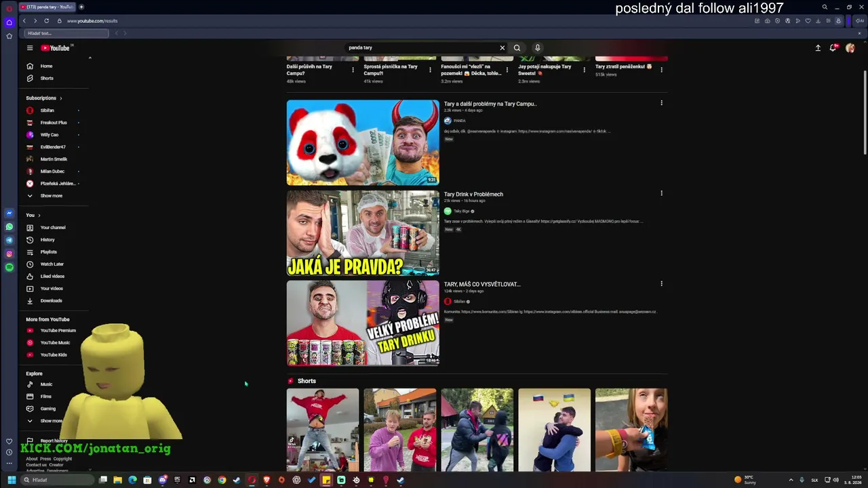Open the 'Tary Drink v Problémech' video title

(473, 195)
